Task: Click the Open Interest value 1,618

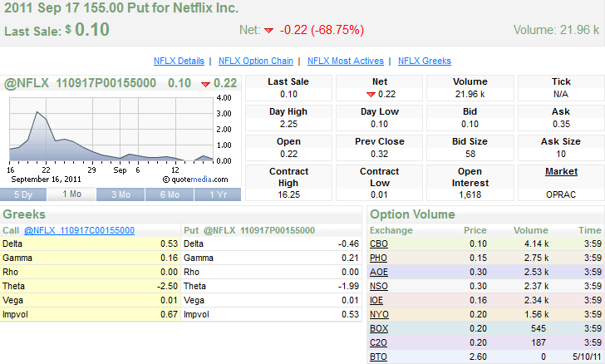Action: tap(470, 195)
